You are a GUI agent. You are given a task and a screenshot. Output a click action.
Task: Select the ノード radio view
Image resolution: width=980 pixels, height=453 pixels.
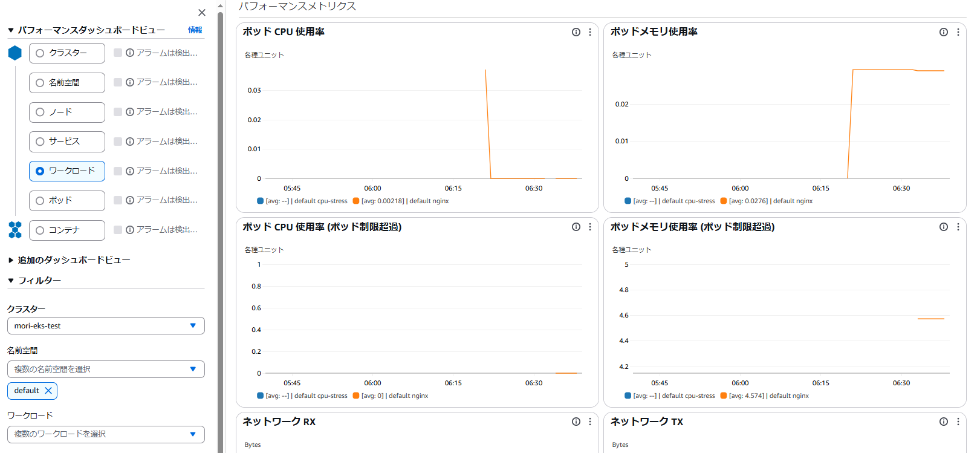[x=40, y=112]
